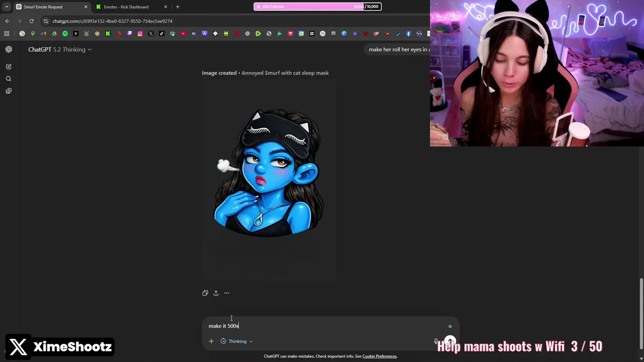Click the chatgpt.com address bar URL
The image size is (644, 362).
click(x=112, y=21)
